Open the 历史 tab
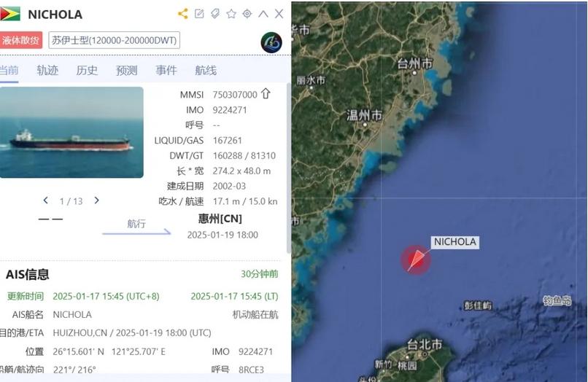The height and width of the screenshot is (382, 588). point(87,70)
